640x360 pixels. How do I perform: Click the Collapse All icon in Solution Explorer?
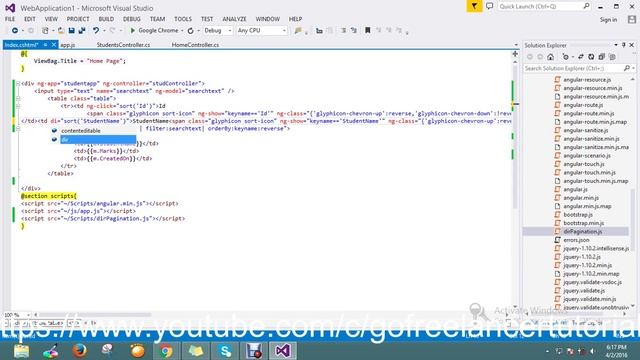tap(602, 57)
